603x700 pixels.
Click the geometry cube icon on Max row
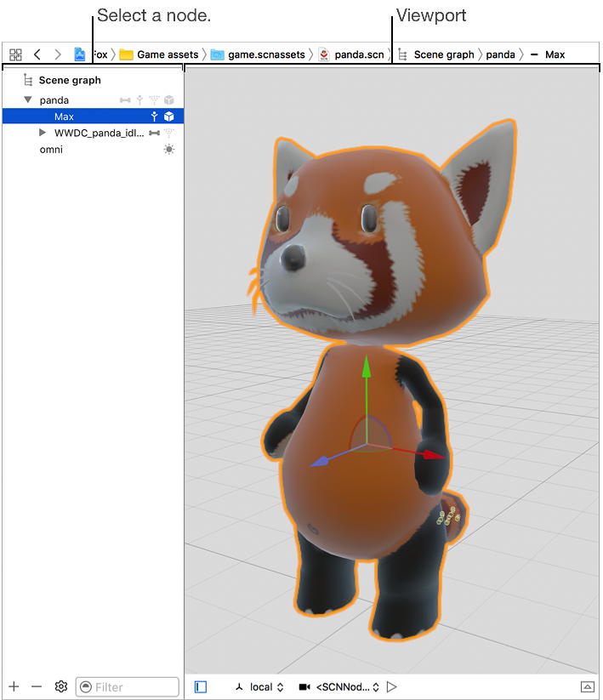pos(168,117)
